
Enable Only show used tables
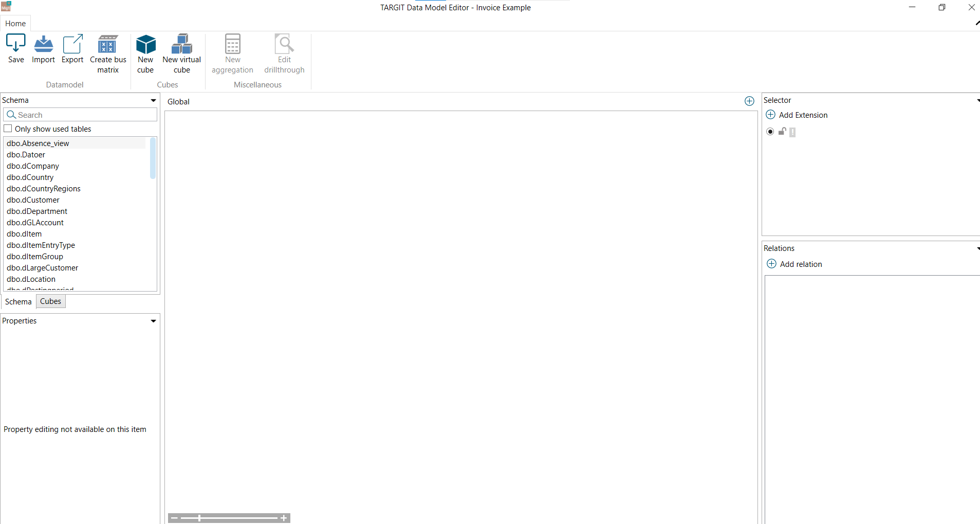click(x=8, y=129)
